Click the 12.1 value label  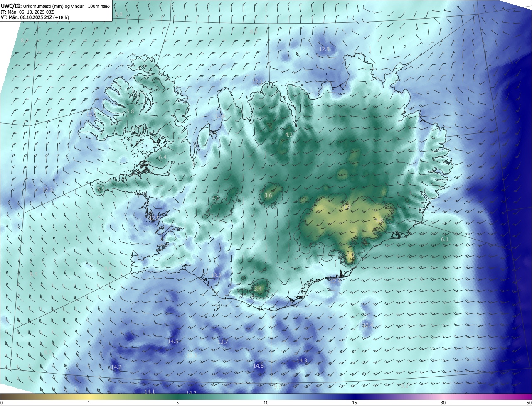[258, 81]
